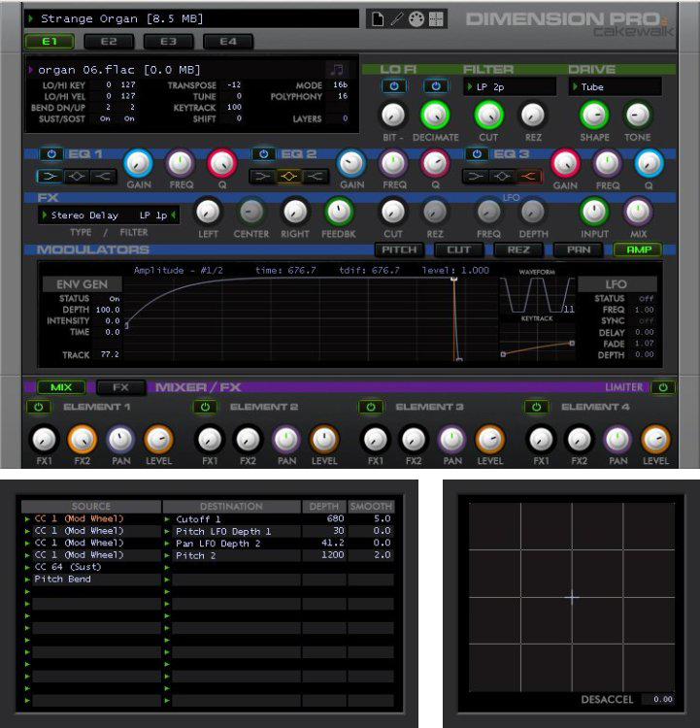Show the AMP modulator
Viewport: 700px width, 728px height.
coord(639,249)
